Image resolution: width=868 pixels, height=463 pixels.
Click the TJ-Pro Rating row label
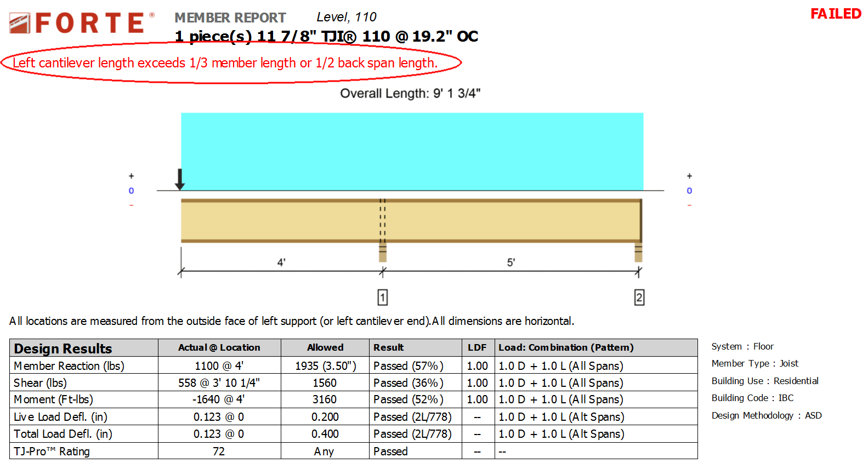pos(52,451)
